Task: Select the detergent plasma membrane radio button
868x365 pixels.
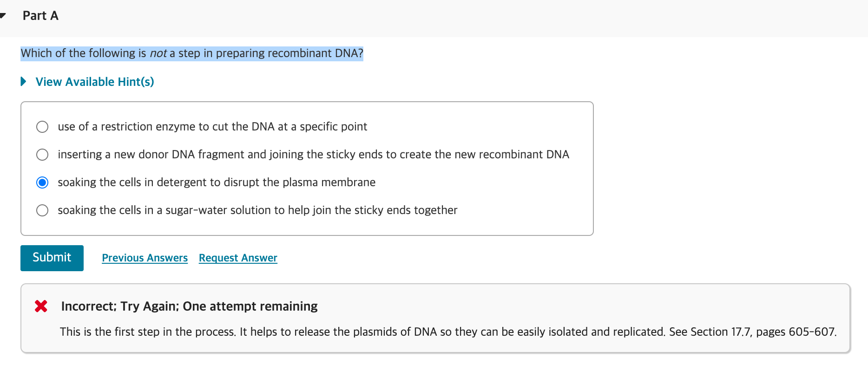Action: 42,182
